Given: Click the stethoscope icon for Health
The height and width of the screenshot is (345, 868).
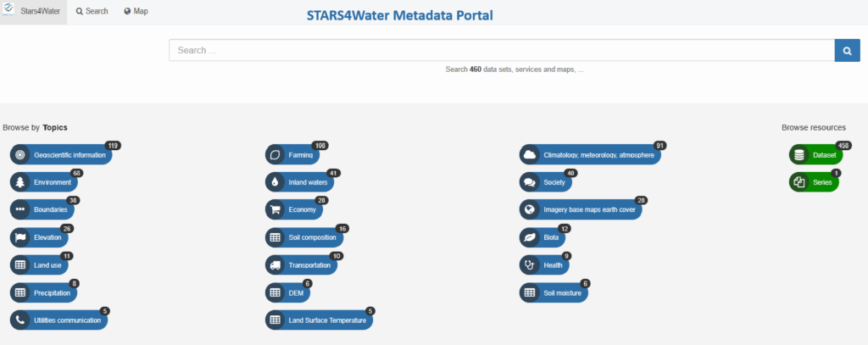Looking at the screenshot, I should (x=530, y=265).
